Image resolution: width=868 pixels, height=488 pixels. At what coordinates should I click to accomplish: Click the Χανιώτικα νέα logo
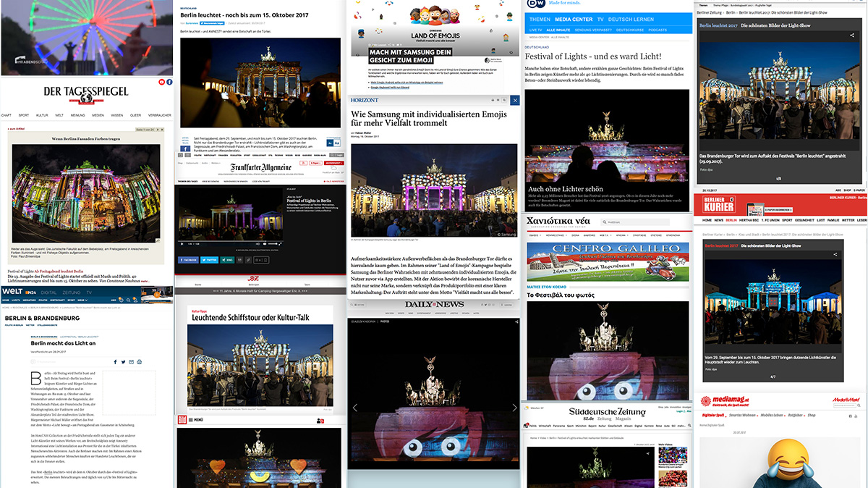(558, 220)
